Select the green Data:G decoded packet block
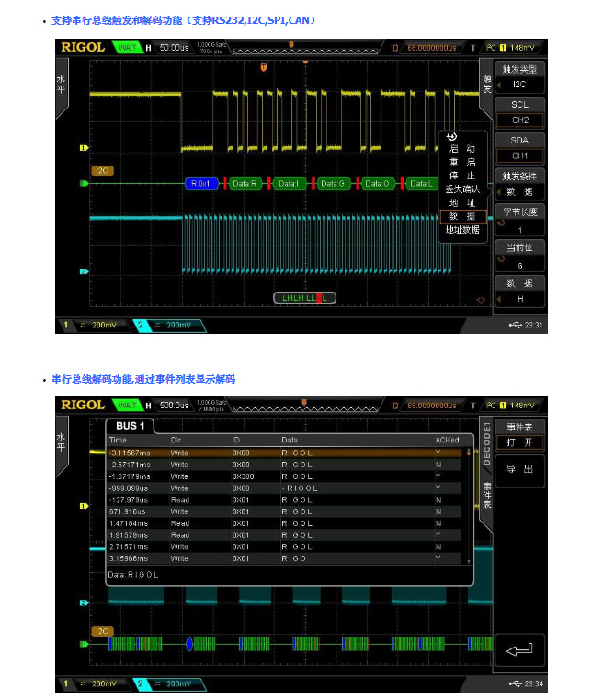Screen dimensions: 603x700 (332, 184)
